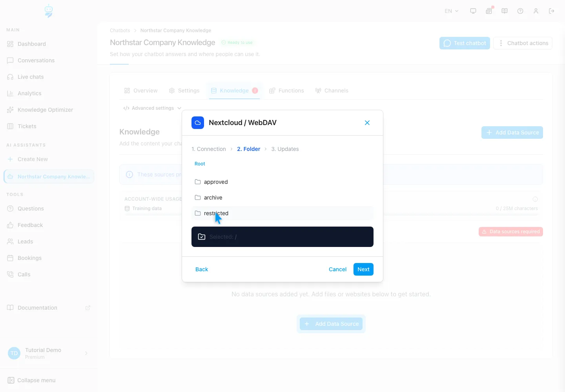Click the monitor icon in header
Screen dimensions: 565x392
pos(473,11)
